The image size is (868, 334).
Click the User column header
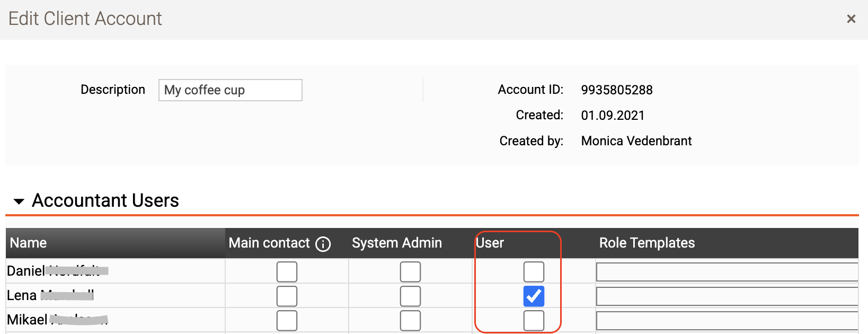[490, 243]
